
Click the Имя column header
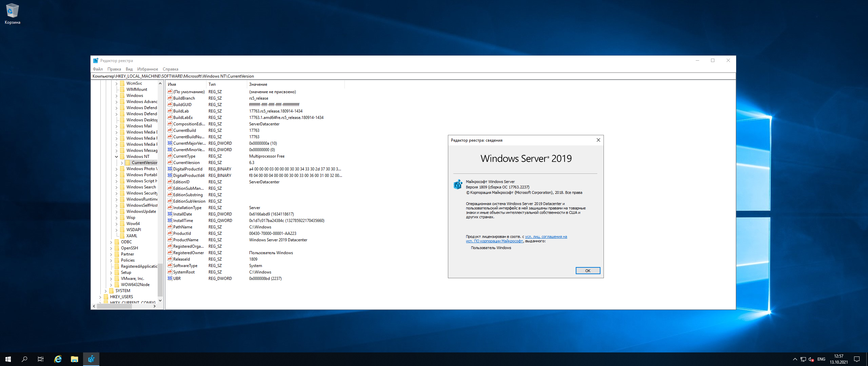click(x=186, y=84)
